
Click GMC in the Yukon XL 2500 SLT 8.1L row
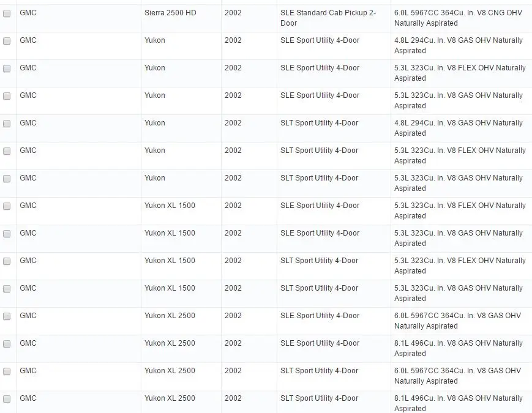click(x=28, y=398)
